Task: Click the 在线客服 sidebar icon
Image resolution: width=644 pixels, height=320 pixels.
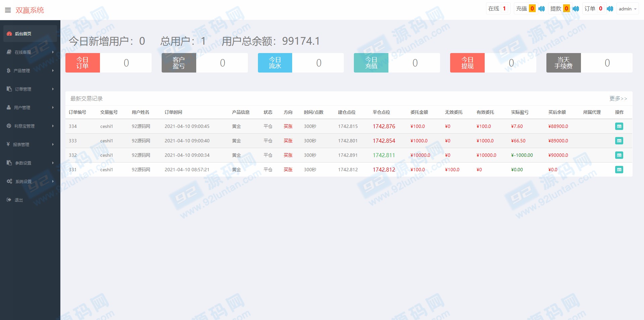Action: (9, 52)
